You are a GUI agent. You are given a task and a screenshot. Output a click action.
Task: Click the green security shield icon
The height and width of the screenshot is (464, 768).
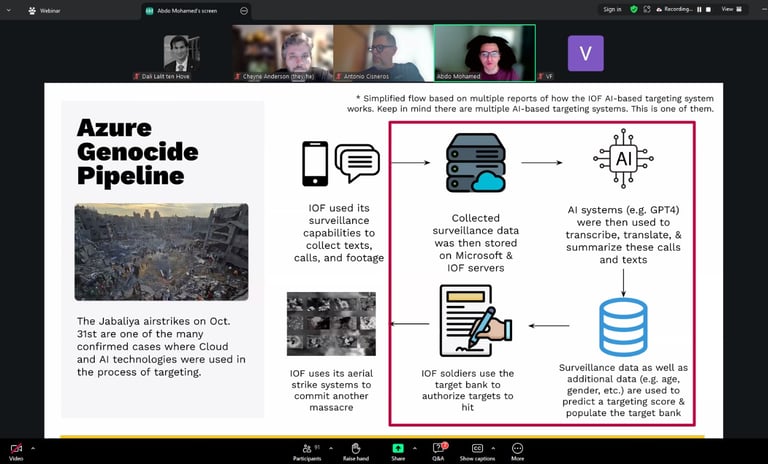[x=634, y=9]
